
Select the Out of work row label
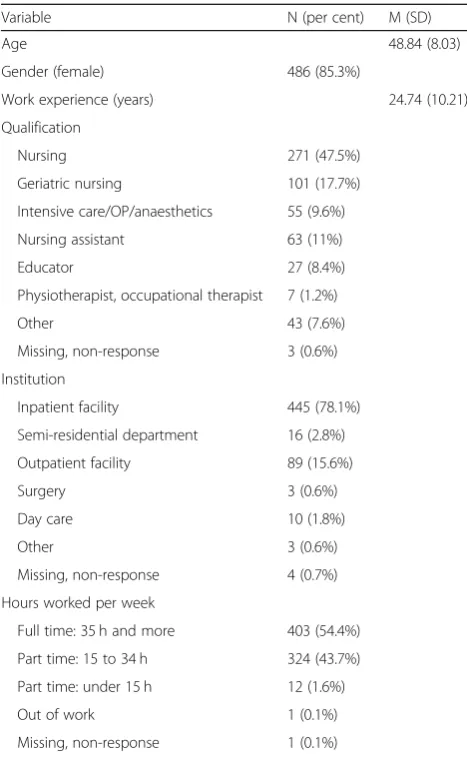coord(56,715)
